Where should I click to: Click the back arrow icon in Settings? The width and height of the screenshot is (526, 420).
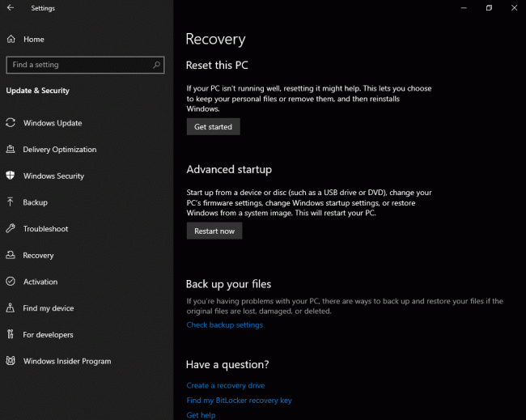pyautogui.click(x=11, y=8)
